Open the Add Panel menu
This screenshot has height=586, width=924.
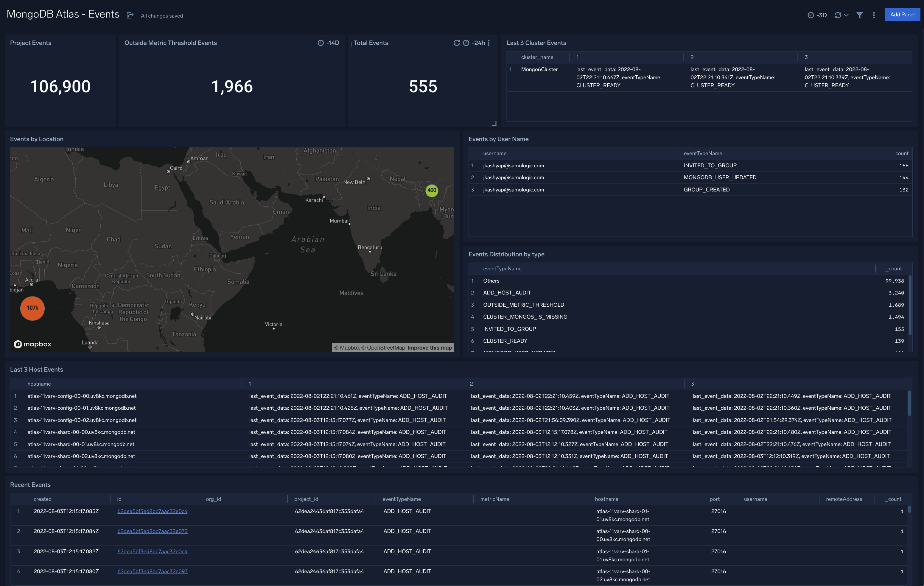[902, 14]
